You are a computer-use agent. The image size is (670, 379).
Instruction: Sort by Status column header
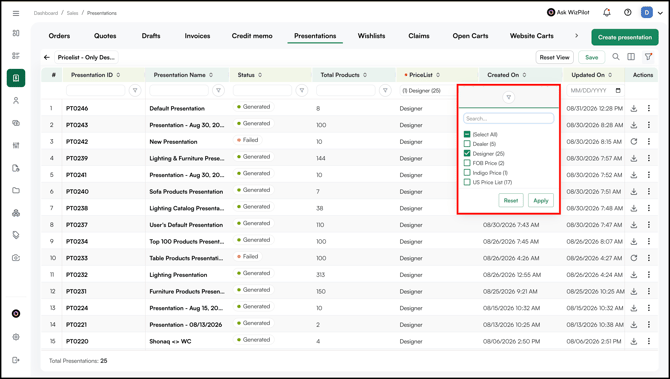click(250, 75)
